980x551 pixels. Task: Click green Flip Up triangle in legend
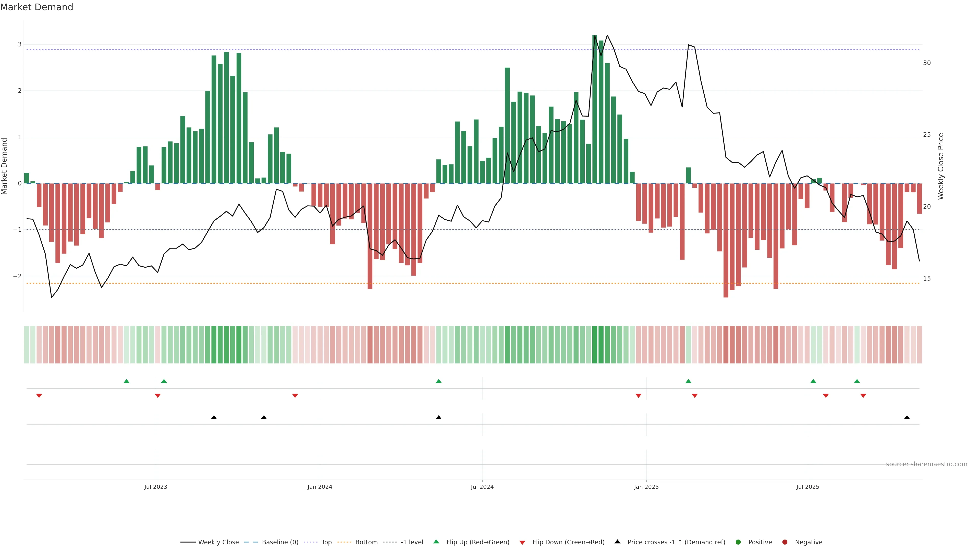click(x=436, y=542)
